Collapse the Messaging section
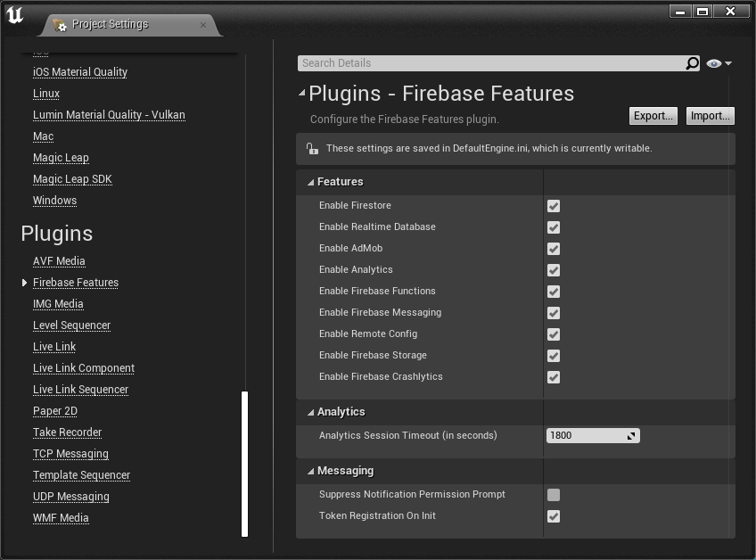The height and width of the screenshot is (560, 756). [x=311, y=471]
